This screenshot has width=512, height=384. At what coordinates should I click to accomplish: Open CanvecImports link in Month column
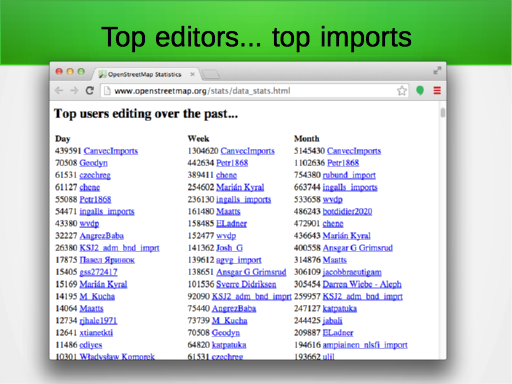(x=354, y=151)
